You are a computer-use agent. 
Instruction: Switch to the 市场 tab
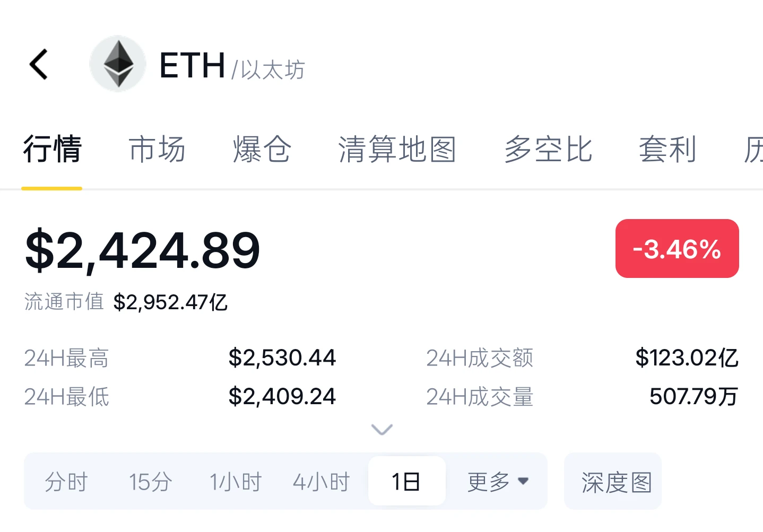click(x=157, y=149)
